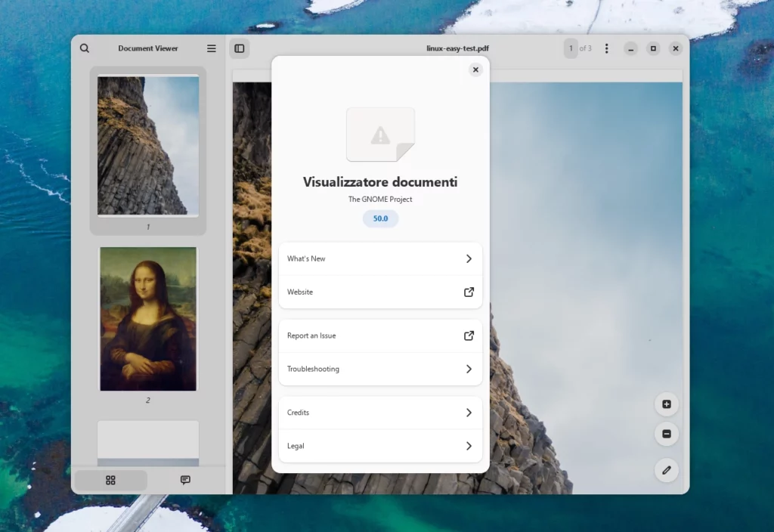Expand the Legal row

click(x=380, y=446)
